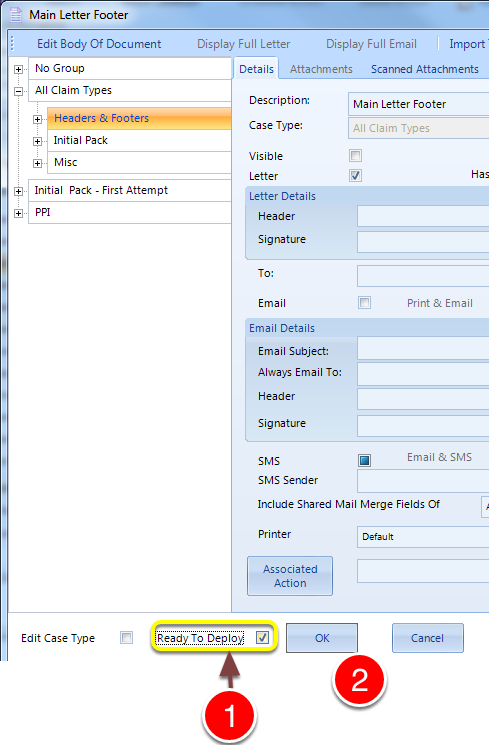Image resolution: width=489 pixels, height=745 pixels.
Task: Toggle the SMS checkbox
Action: [364, 460]
